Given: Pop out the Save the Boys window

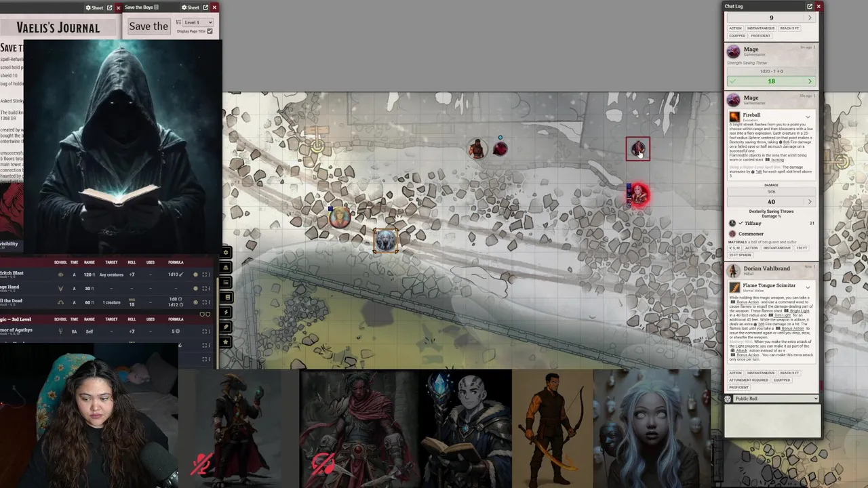Looking at the screenshot, I should pos(205,7).
